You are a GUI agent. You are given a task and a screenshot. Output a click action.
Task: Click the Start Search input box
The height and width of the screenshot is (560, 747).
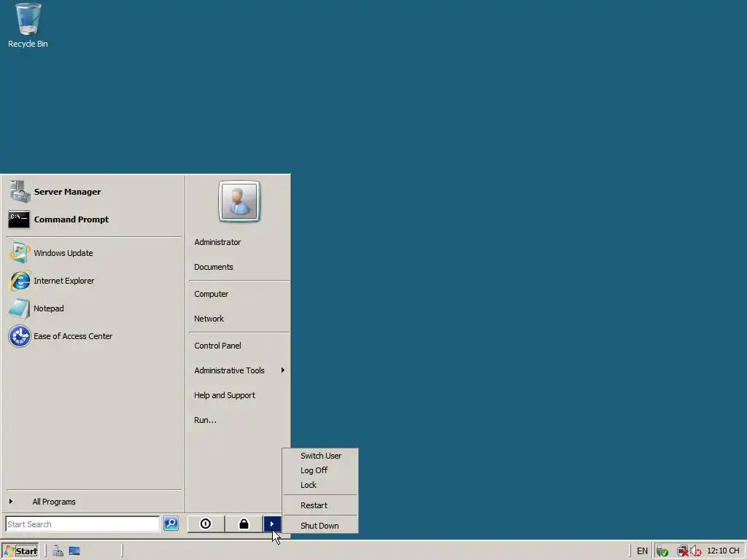click(82, 524)
